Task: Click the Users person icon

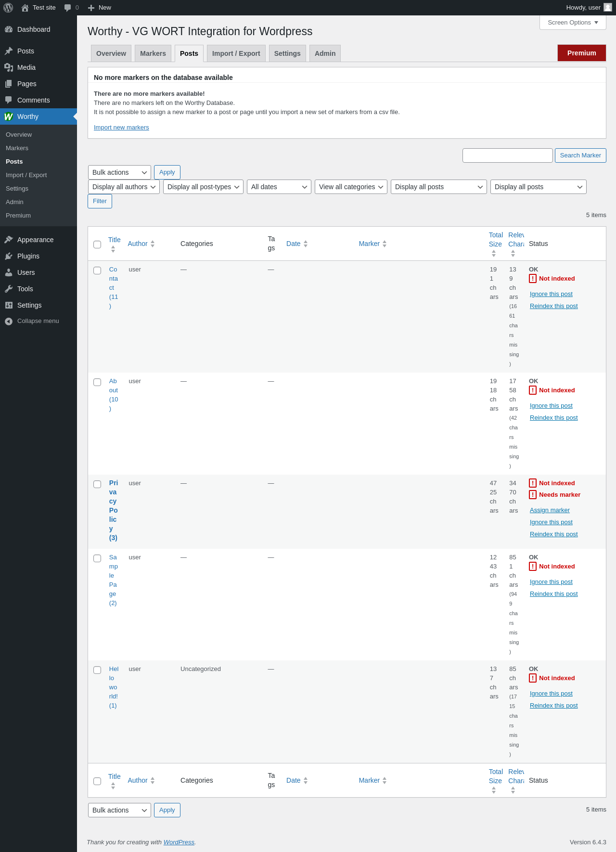Action: (x=9, y=272)
